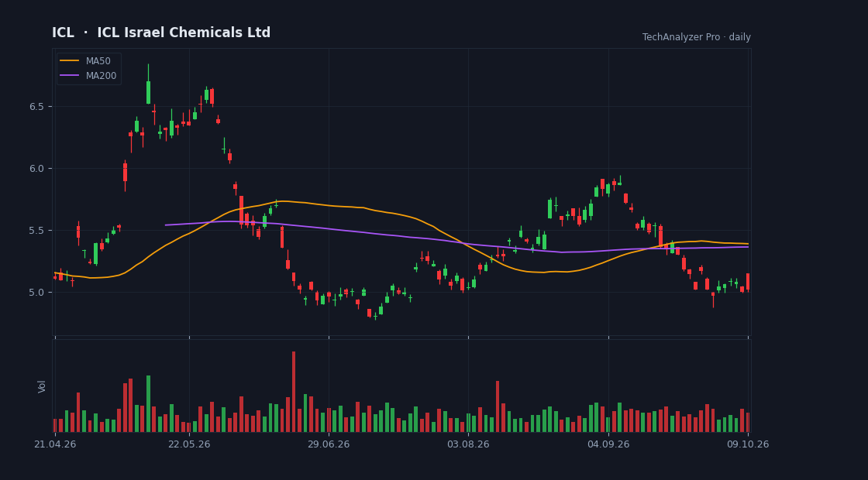Click the 22.05.26 date label
This screenshot has width=868, height=480.
tap(189, 444)
